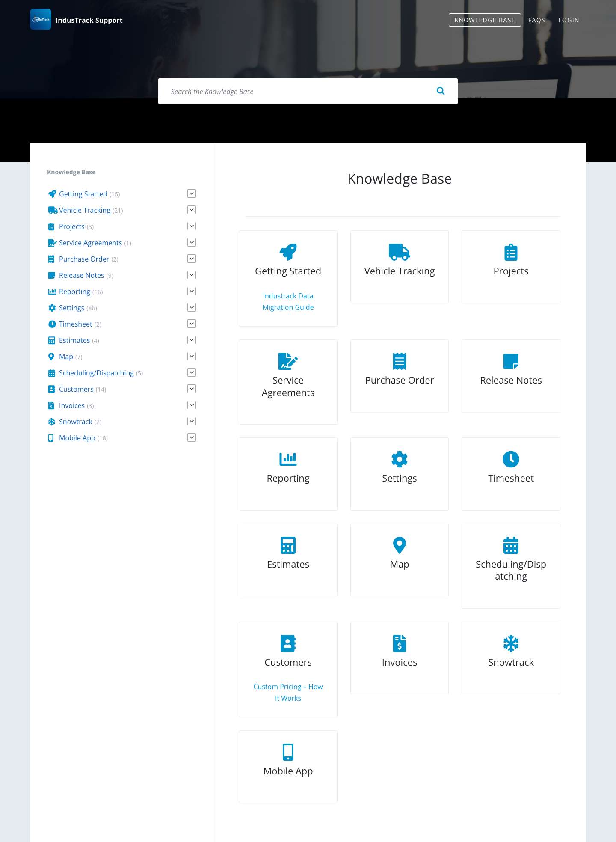Open the Settings card gear icon

400,459
